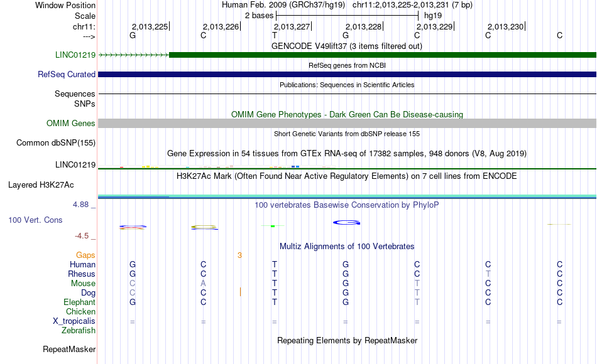Select the SNPs track label
This screenshot has width=597, height=364.
pos(85,104)
